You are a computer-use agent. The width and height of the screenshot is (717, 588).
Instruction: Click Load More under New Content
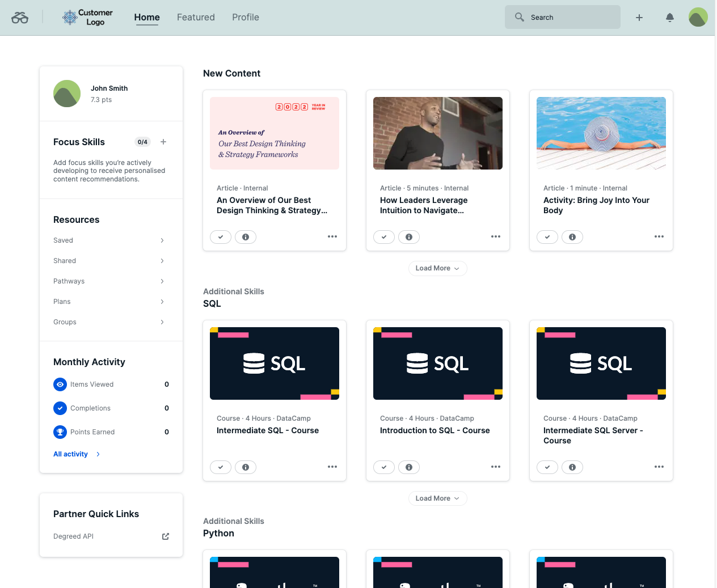(438, 268)
